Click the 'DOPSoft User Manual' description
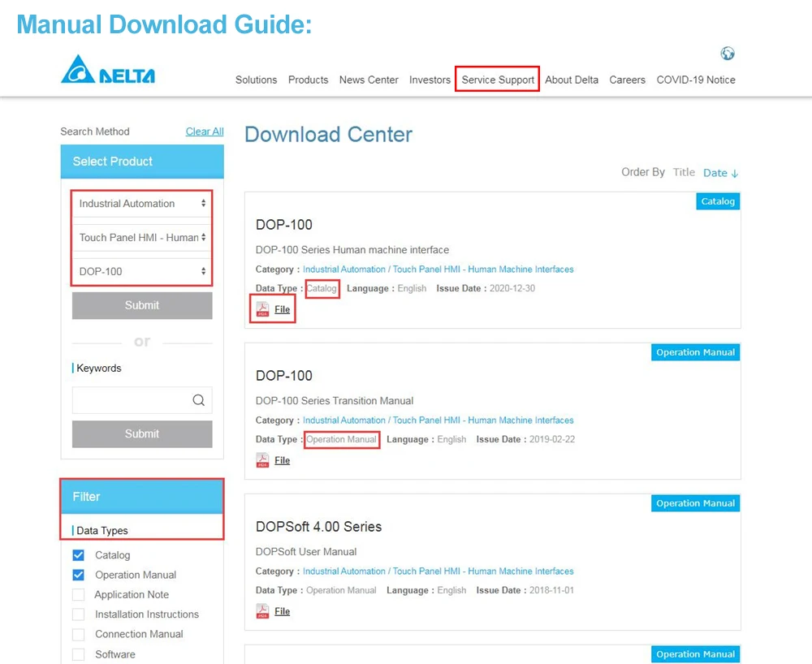Screen dimensions: 812x664 click(x=306, y=552)
